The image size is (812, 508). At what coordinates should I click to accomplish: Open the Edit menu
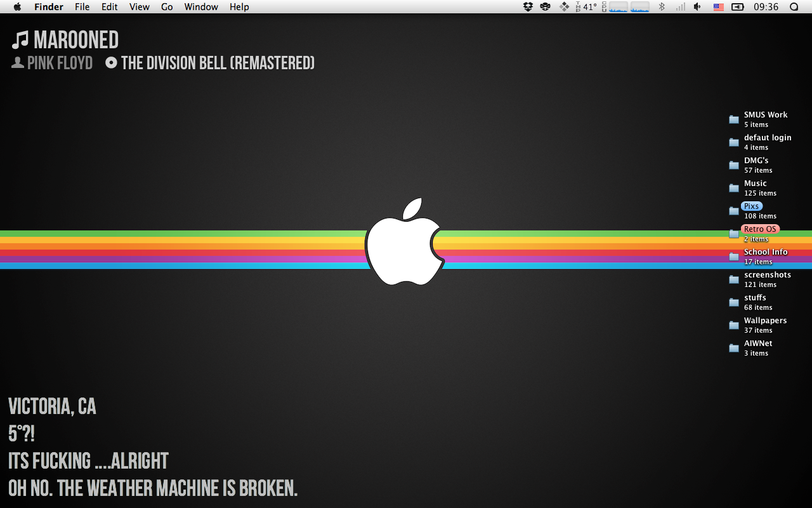point(110,6)
